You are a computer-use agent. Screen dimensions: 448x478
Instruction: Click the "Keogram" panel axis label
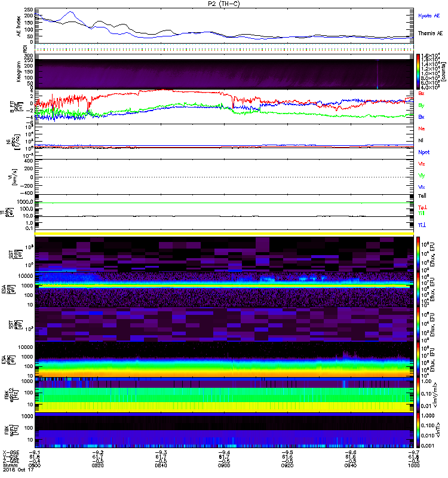click(19, 71)
